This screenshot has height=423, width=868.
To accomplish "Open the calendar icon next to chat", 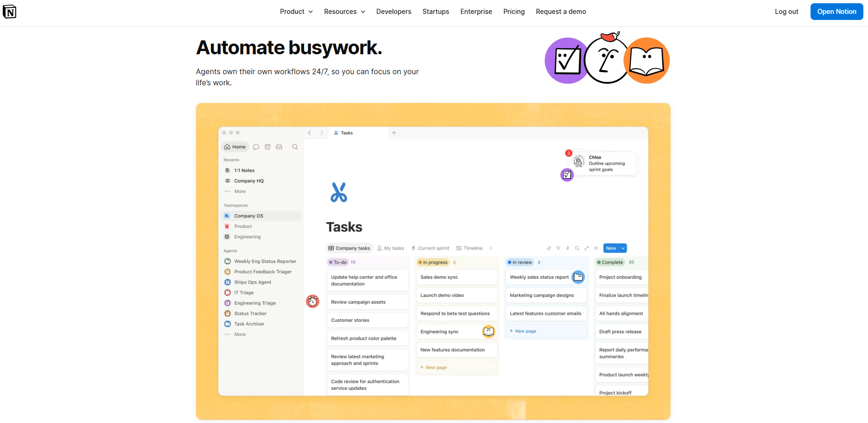I will pos(267,147).
